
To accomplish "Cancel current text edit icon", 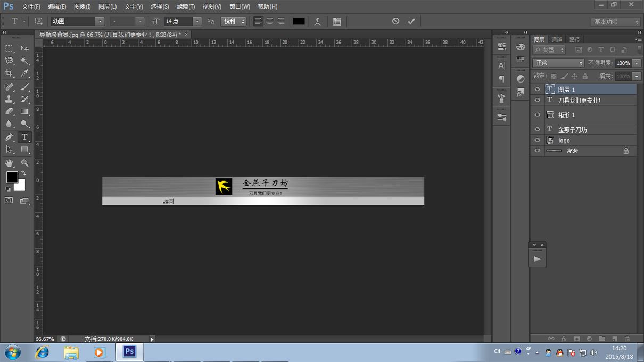I will [x=395, y=21].
